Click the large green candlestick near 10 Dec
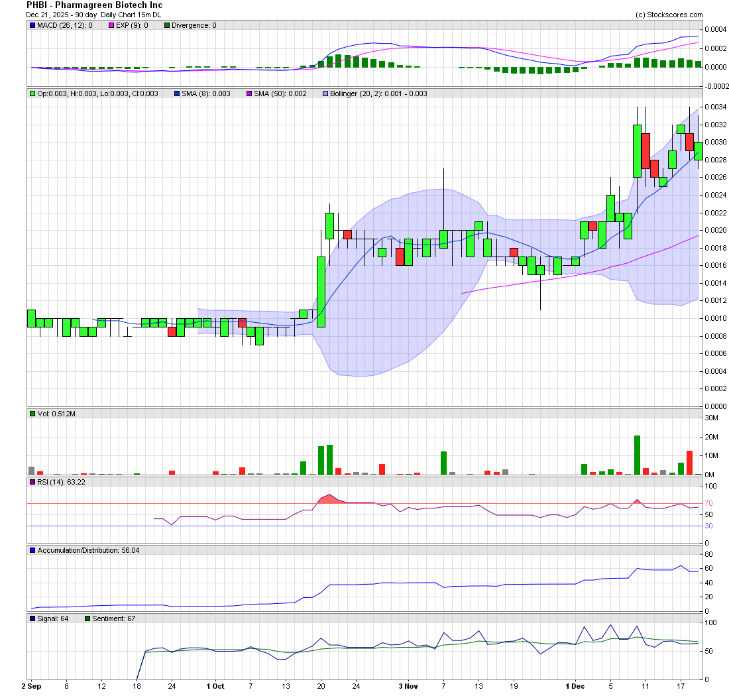 [x=637, y=151]
